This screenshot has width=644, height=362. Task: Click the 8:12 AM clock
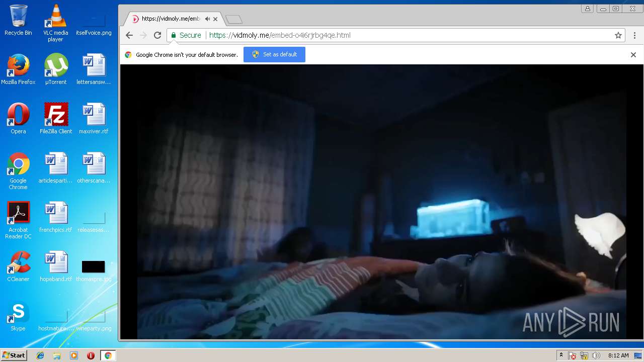[618, 355]
